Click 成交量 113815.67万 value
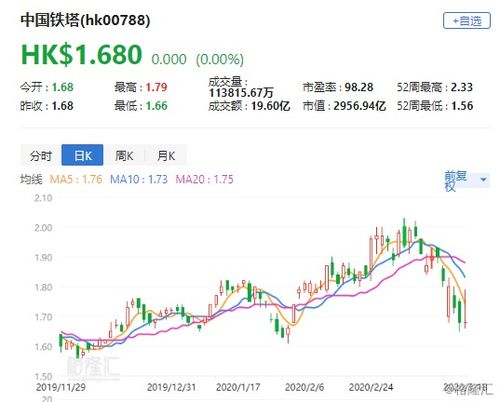This screenshot has width=500, height=402. (x=241, y=92)
